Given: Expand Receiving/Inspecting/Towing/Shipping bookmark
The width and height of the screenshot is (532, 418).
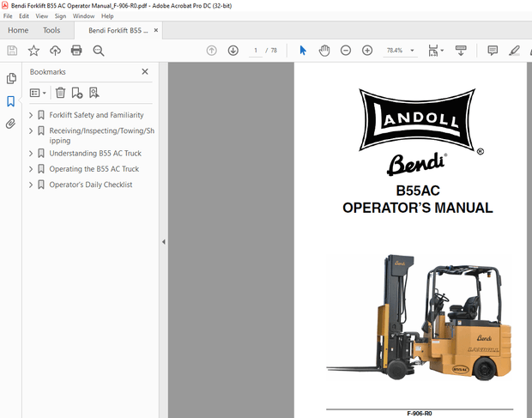Looking at the screenshot, I should (x=31, y=131).
